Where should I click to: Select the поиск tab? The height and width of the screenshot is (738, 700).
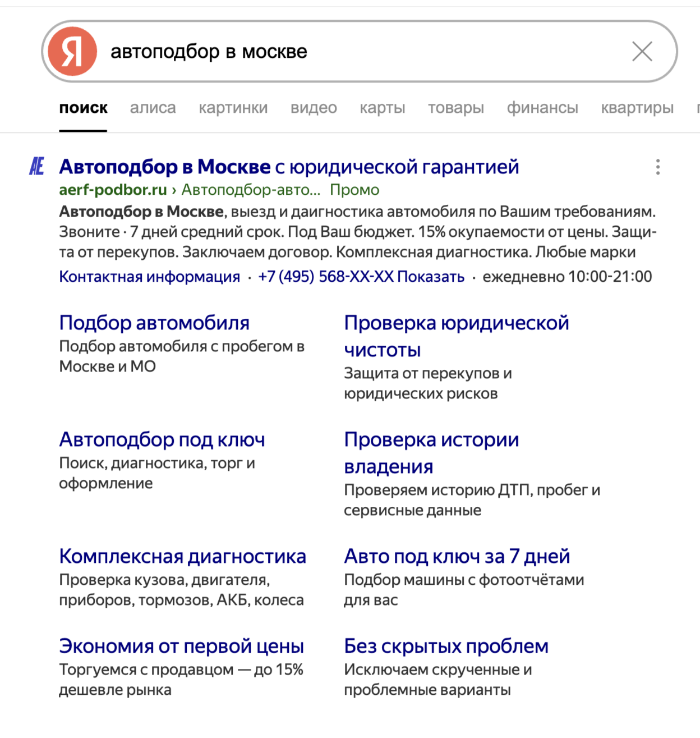click(x=83, y=108)
